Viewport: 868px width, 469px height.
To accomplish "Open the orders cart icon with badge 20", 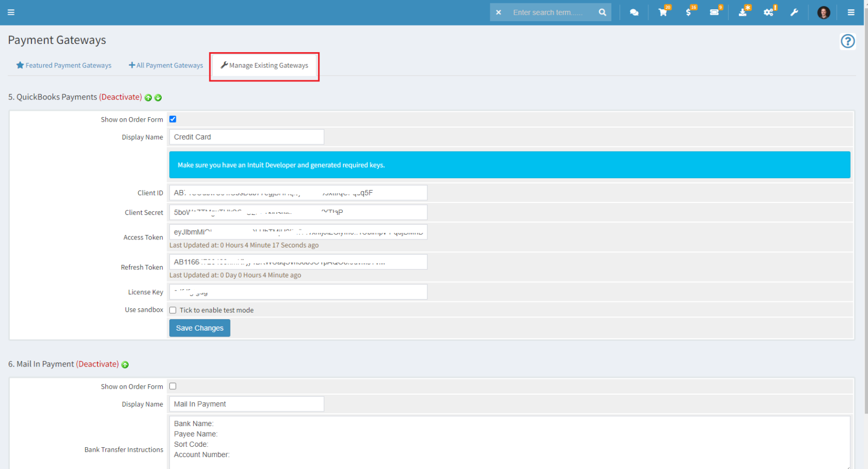I will pyautogui.click(x=663, y=12).
